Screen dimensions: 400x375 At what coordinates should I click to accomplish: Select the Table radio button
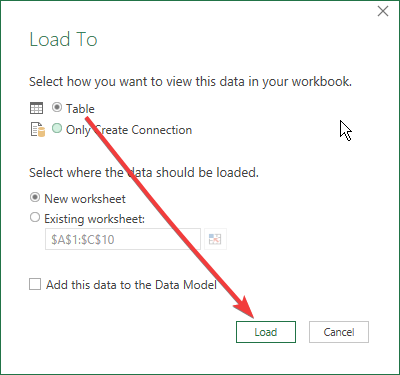pos(57,107)
